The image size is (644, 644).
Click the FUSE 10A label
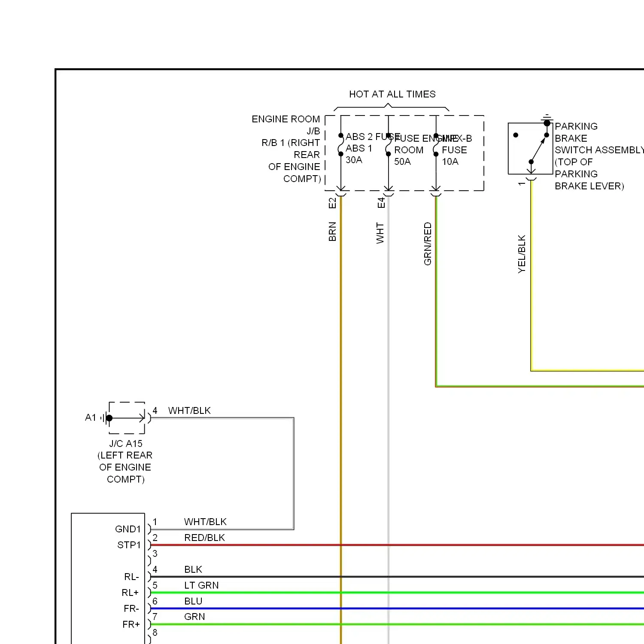[454, 156]
